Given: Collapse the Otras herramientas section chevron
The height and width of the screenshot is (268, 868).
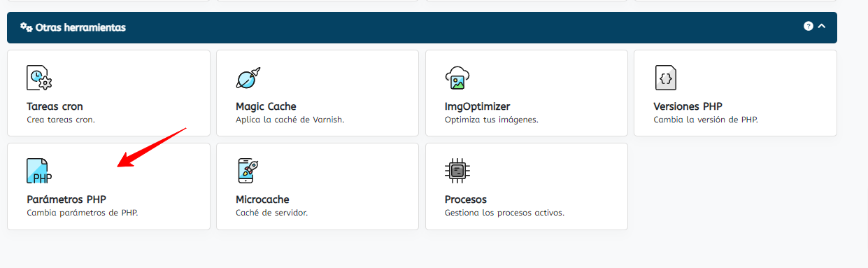Looking at the screenshot, I should (822, 26).
